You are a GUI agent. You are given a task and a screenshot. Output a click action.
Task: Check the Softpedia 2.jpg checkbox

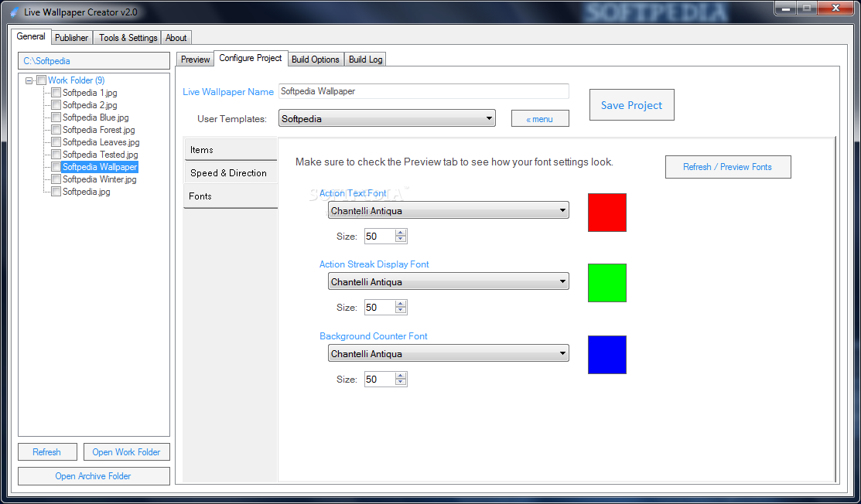coord(56,105)
